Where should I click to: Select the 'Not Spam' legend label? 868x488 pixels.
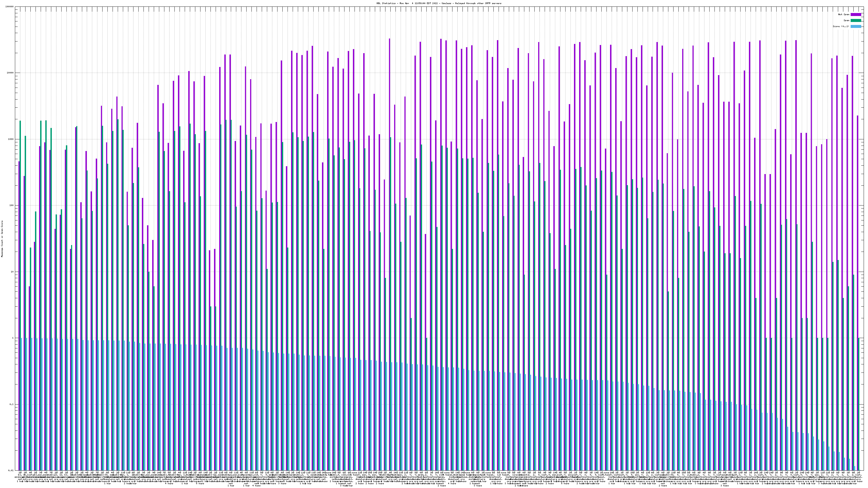[x=844, y=14]
